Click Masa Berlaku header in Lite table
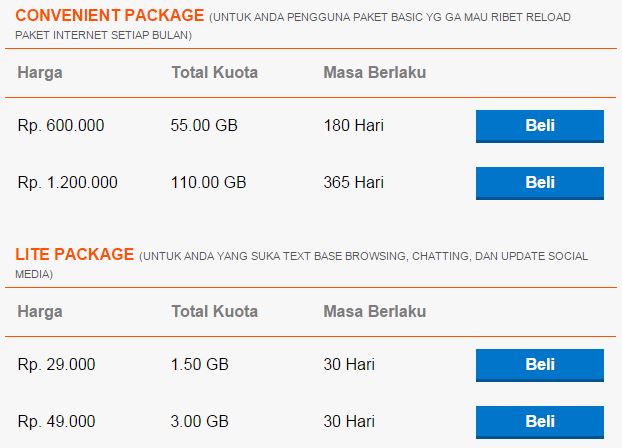 coord(375,311)
